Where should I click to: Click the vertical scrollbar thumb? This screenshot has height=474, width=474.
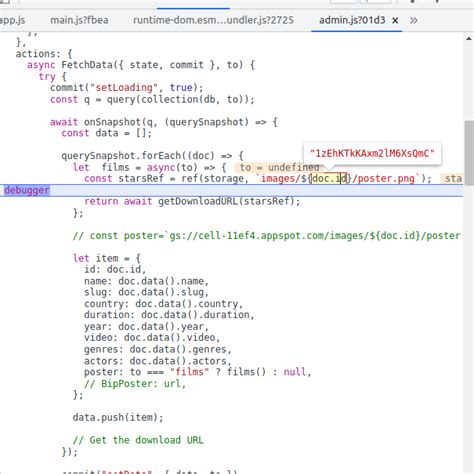click(469, 153)
